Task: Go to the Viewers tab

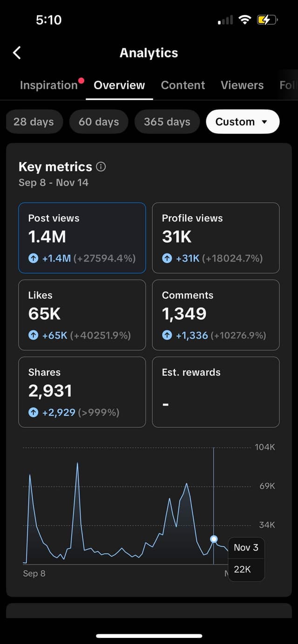Action: click(242, 85)
